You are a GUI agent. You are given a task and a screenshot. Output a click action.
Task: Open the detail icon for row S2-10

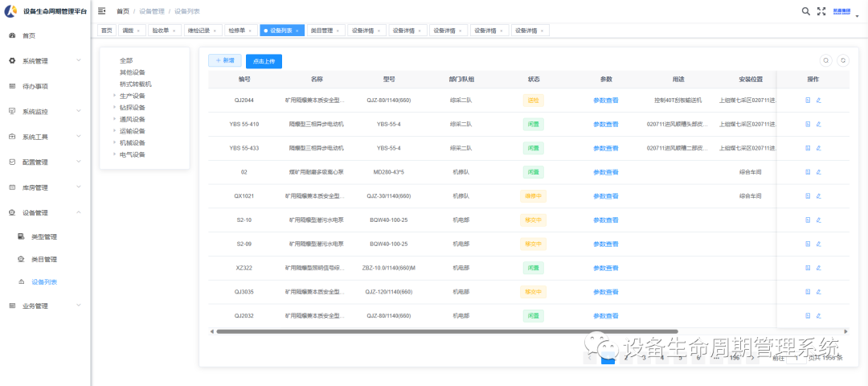(808, 220)
